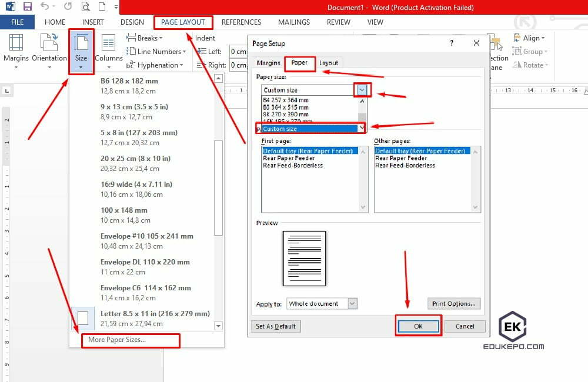Switch to the DESIGN tab
Viewport: 588px width, 382px height.
pyautogui.click(x=132, y=22)
